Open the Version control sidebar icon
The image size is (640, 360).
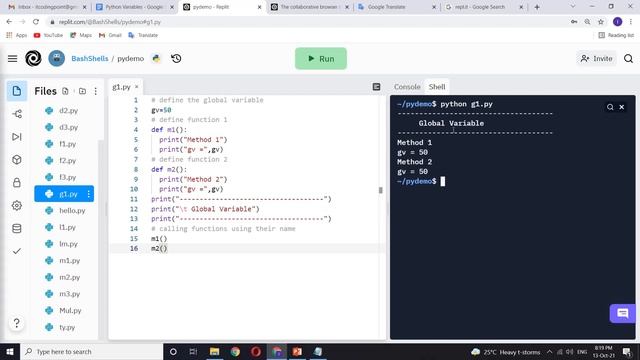click(x=17, y=114)
